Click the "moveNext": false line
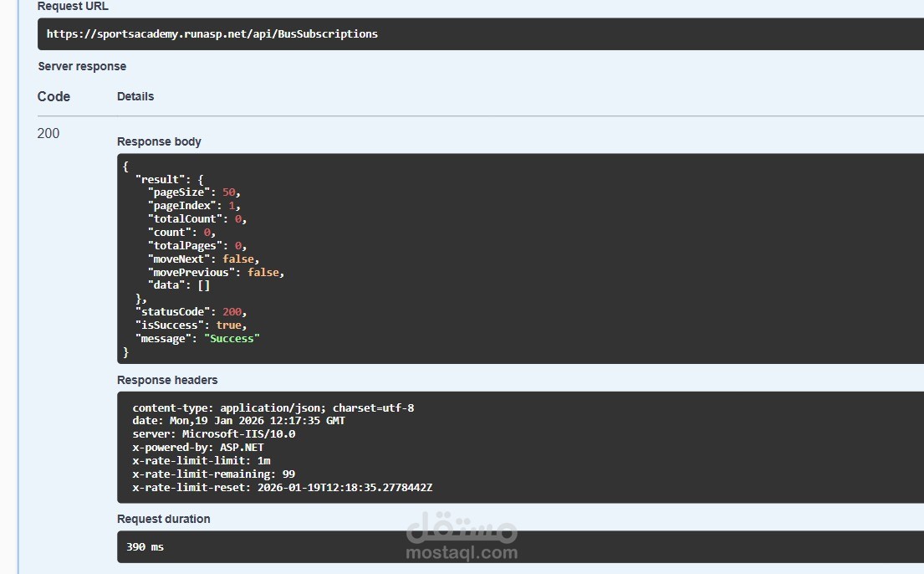 pyautogui.click(x=203, y=259)
